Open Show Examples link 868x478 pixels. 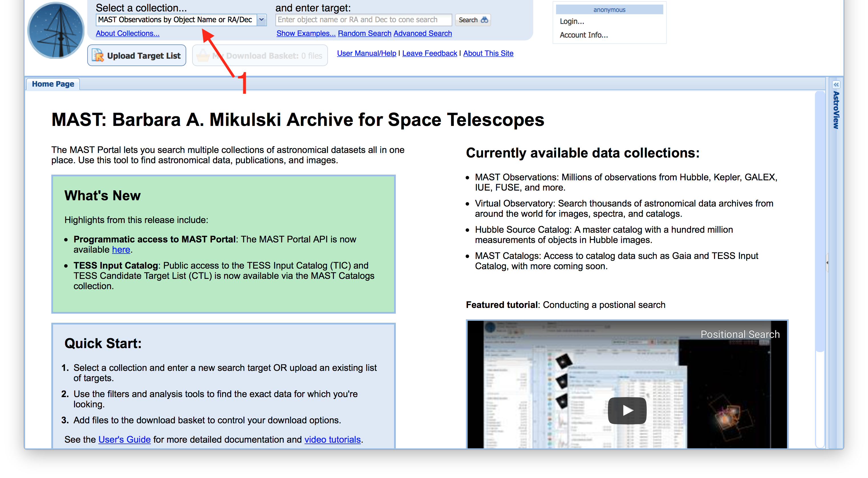pos(306,33)
